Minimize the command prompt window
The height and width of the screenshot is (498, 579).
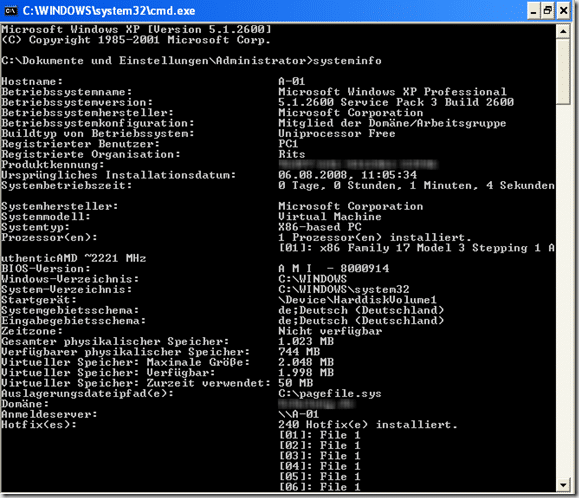pos(532,11)
